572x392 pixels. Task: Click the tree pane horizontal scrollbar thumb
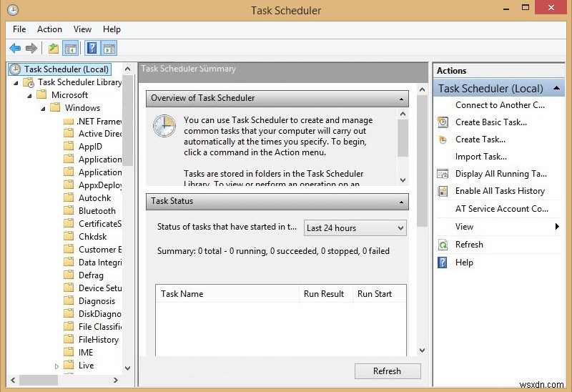point(39,380)
